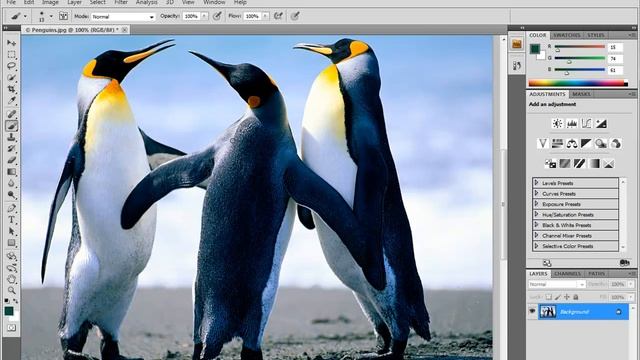Toggle Quick Mask mode
640x360 pixels.
pyautogui.click(x=11, y=328)
